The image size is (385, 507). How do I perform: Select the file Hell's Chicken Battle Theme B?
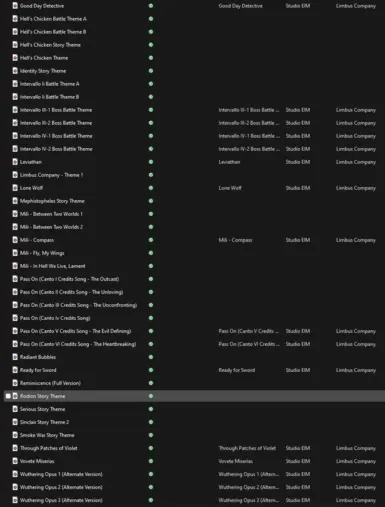pos(53,32)
